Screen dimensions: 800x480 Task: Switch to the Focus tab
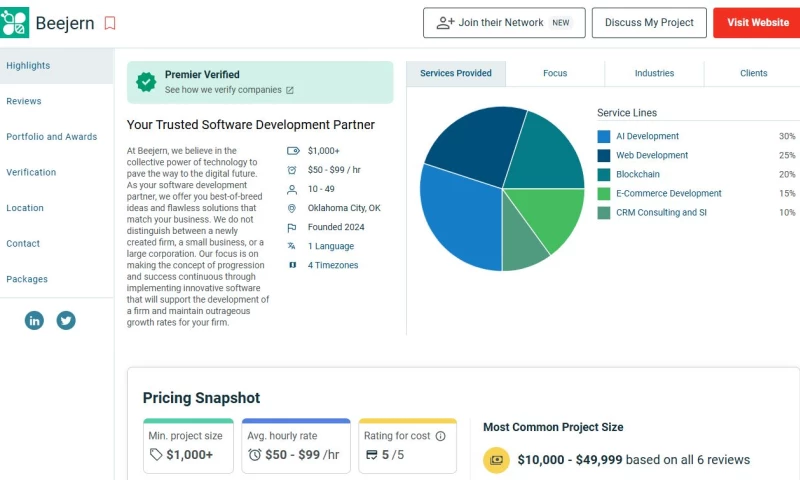click(x=555, y=73)
